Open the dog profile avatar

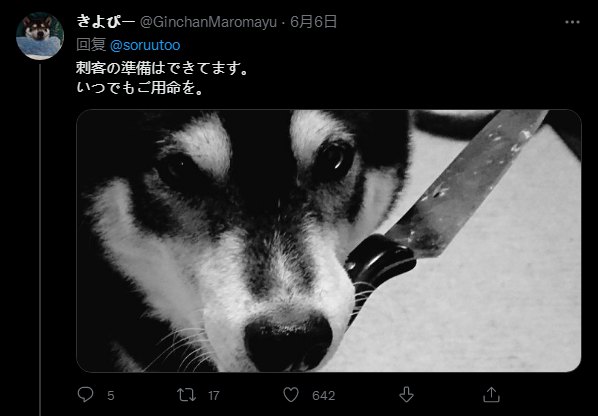pos(40,36)
